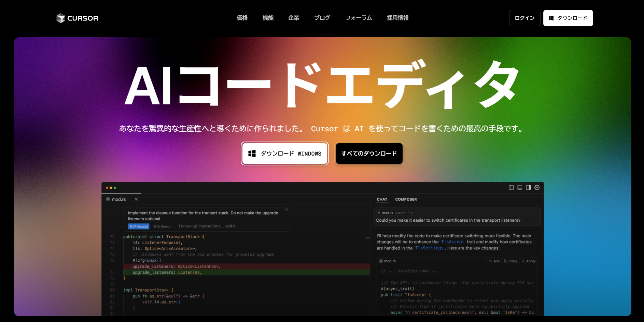Click '#[cfg(unix)]' code line

(x=147, y=261)
